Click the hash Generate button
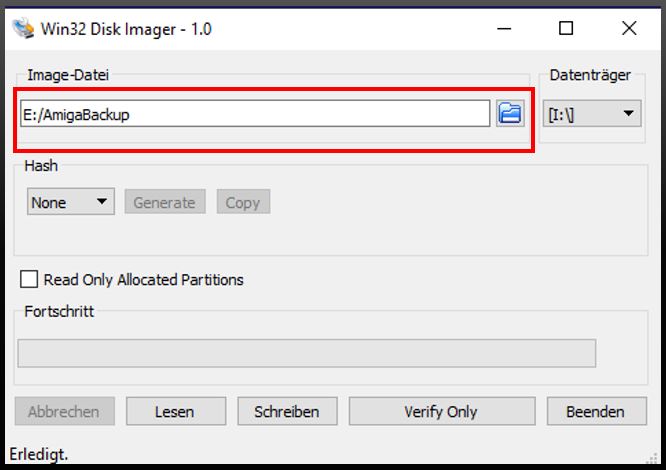Image resolution: width=666 pixels, height=470 pixels. [x=164, y=202]
